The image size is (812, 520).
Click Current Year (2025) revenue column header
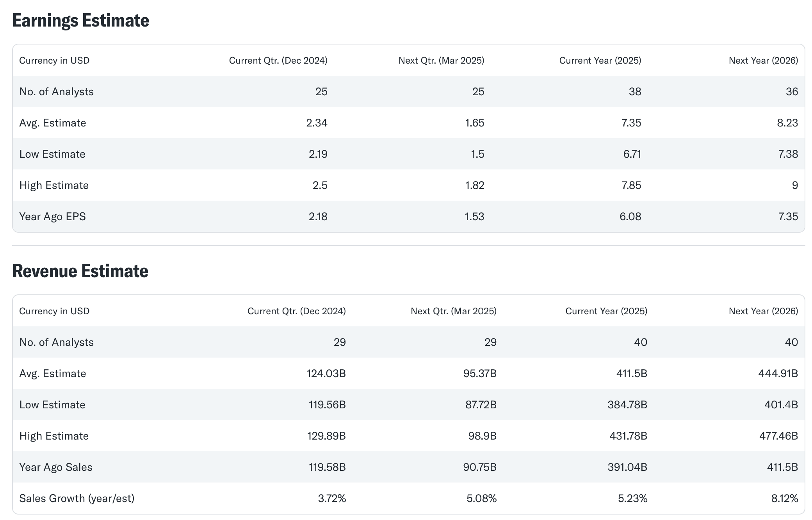606,311
